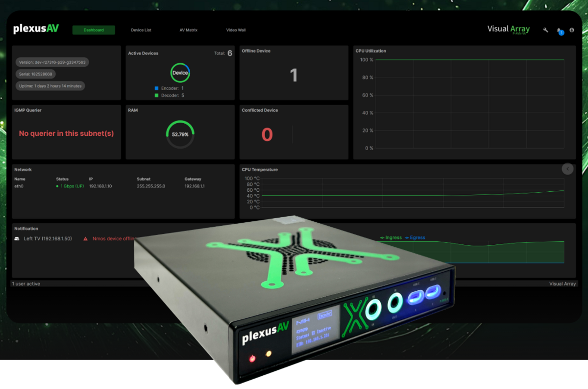The height and width of the screenshot is (389, 588).
Task: Click the subnet value 255.255.255.0
Action: (151, 186)
